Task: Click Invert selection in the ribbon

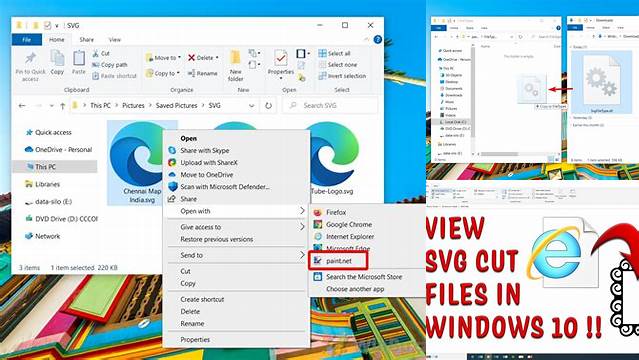Action: pos(342,76)
